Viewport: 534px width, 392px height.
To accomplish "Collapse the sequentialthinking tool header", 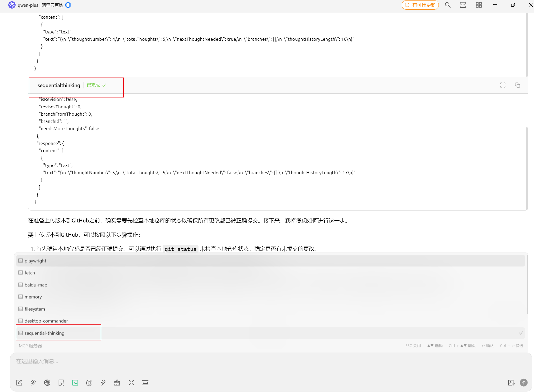I will (59, 85).
